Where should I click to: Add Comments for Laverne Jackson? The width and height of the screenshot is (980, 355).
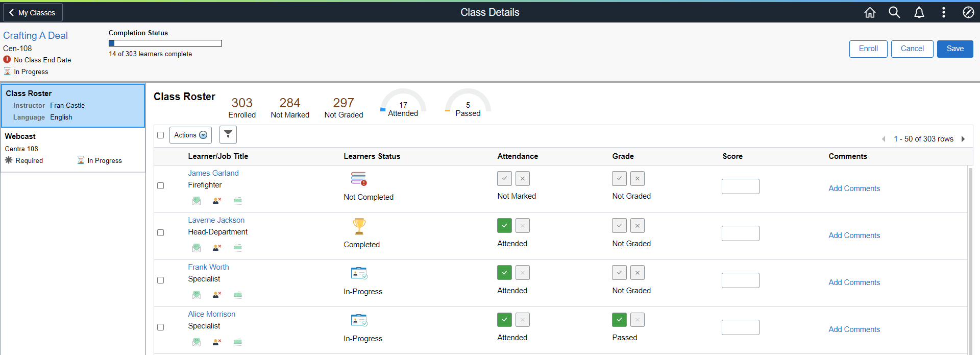[x=854, y=235]
